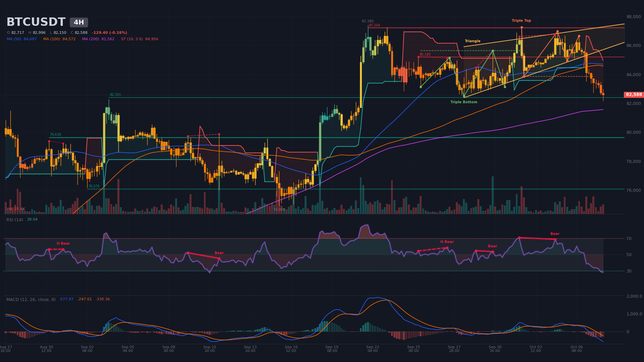Screen dimensions: 644x362
Task: Click the Sep 05 04:00 time label
Action: [128, 349]
